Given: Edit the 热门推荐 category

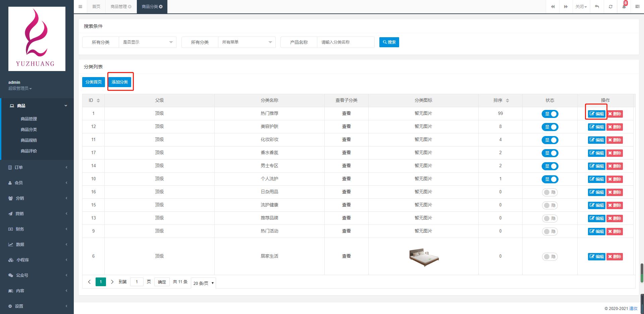Looking at the screenshot, I should point(596,114).
